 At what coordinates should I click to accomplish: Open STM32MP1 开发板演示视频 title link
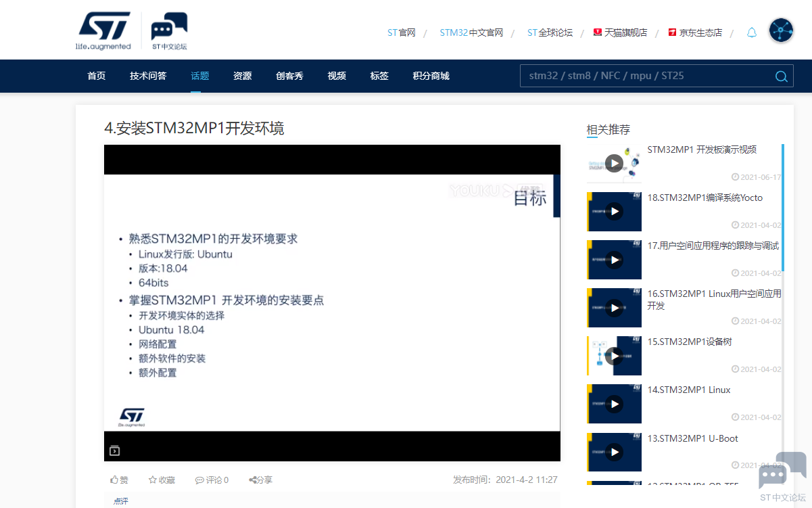pos(702,149)
